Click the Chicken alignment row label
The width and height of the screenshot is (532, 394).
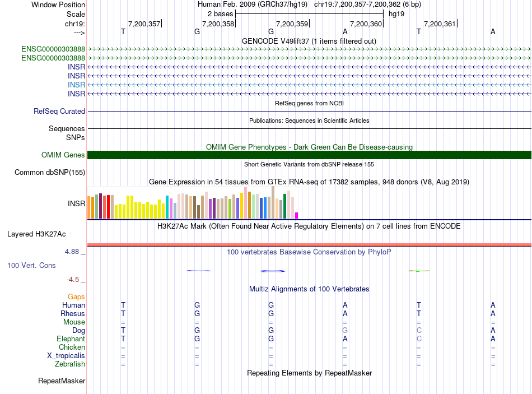(x=72, y=347)
